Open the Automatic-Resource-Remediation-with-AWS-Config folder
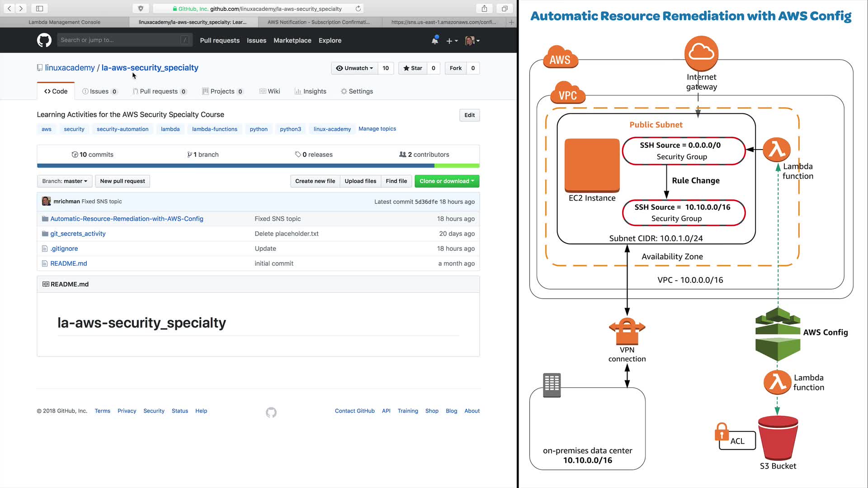868x488 pixels. 127,219
